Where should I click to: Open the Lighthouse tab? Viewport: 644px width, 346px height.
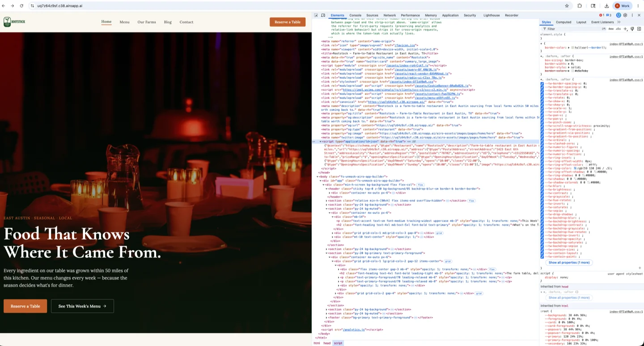(x=491, y=15)
